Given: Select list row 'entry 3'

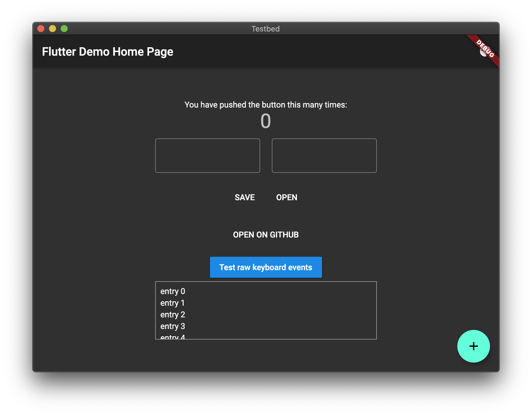Looking at the screenshot, I should pyautogui.click(x=266, y=326).
